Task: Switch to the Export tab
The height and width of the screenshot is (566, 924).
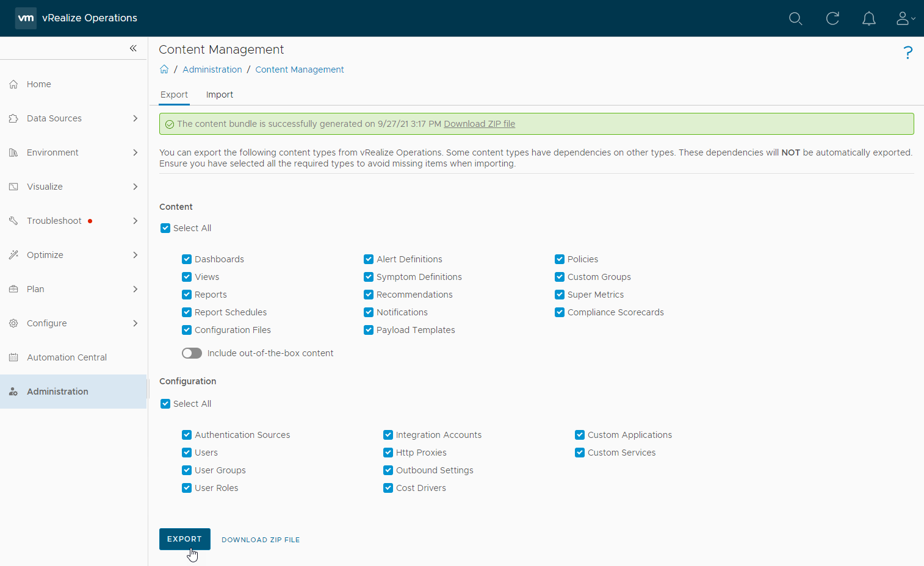Action: click(x=174, y=95)
